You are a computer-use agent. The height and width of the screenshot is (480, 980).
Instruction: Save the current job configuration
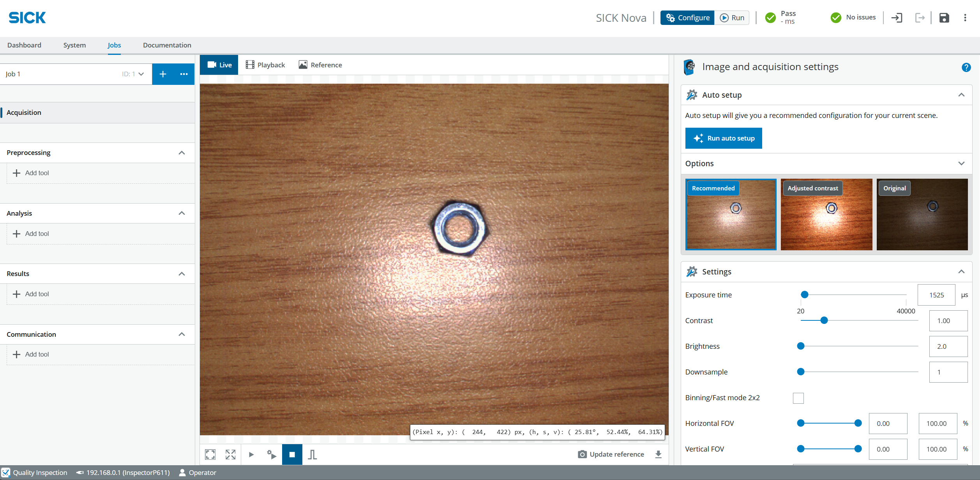click(944, 18)
